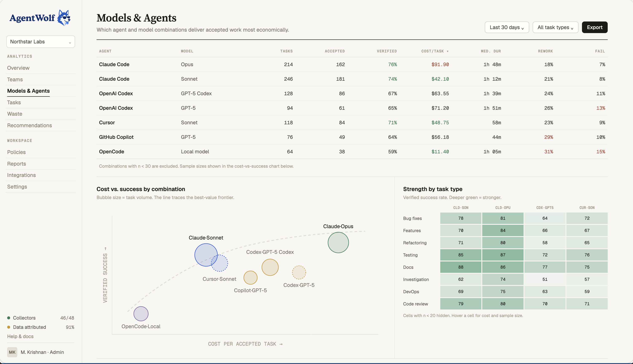Click the VERIFIED column header
This screenshot has height=364, width=633.
pos(387,51)
